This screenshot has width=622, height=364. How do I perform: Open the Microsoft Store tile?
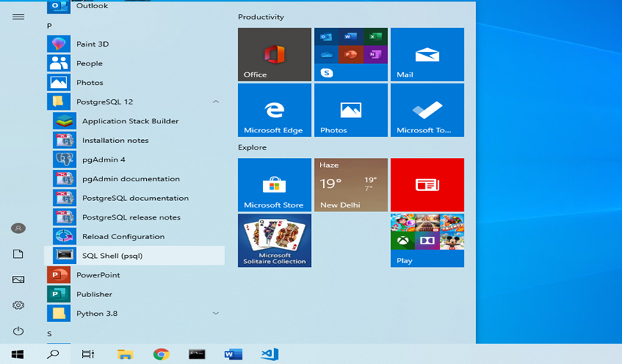pyautogui.click(x=274, y=184)
